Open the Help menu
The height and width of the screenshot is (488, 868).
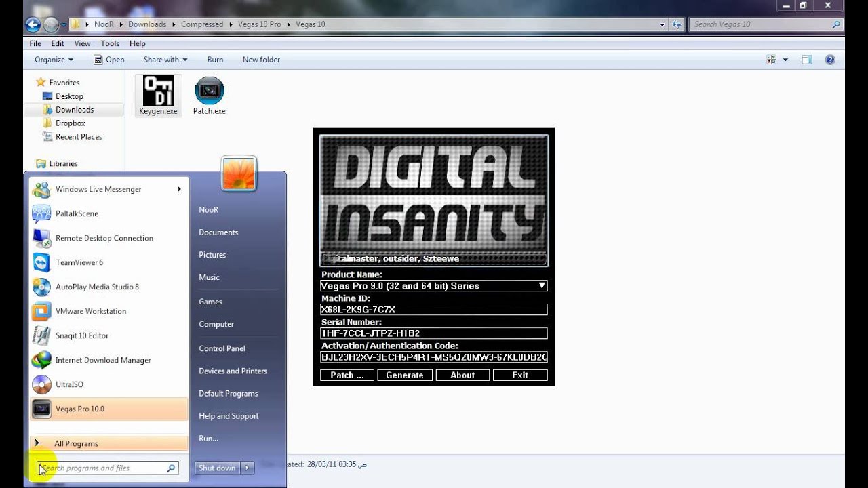[138, 43]
